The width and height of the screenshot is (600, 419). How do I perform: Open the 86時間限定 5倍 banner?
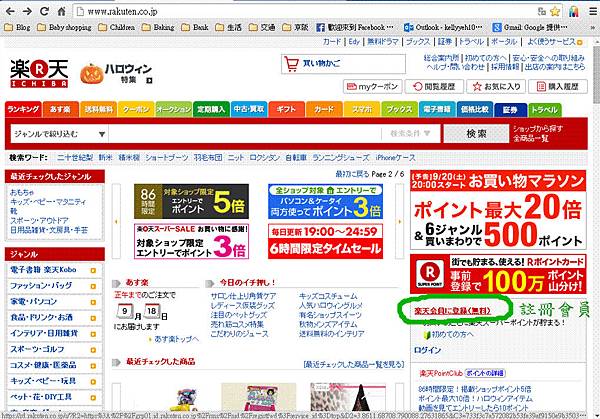click(191, 201)
